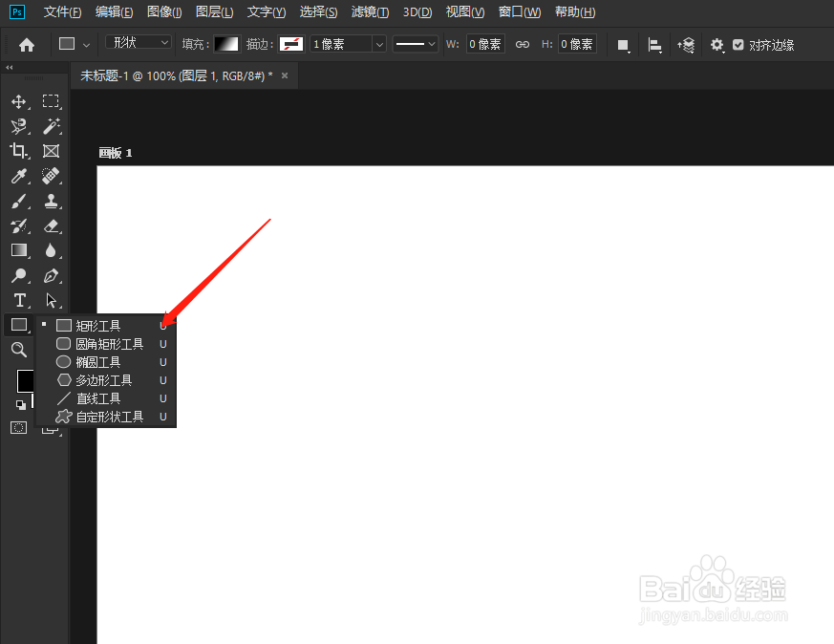Click the Home icon in options bar
Image resolution: width=834 pixels, height=644 pixels.
[27, 45]
